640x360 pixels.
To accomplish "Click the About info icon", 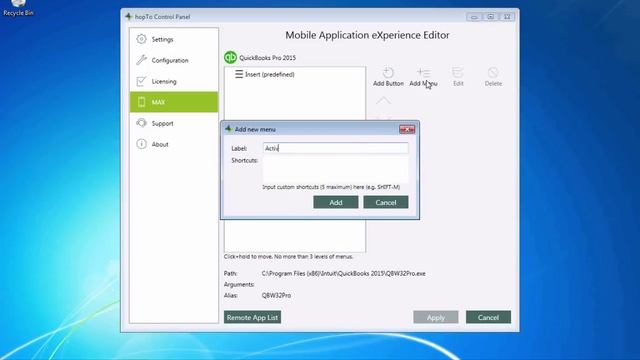I will [x=141, y=144].
